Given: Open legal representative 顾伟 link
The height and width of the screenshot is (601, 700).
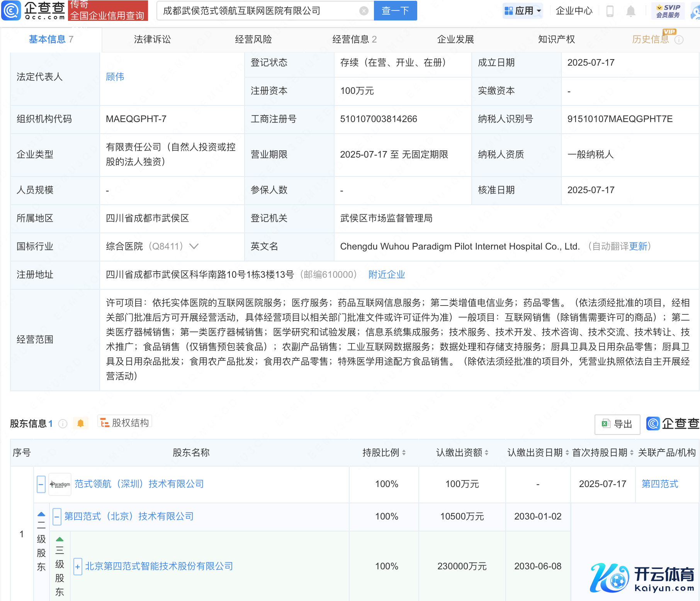Looking at the screenshot, I should [115, 77].
